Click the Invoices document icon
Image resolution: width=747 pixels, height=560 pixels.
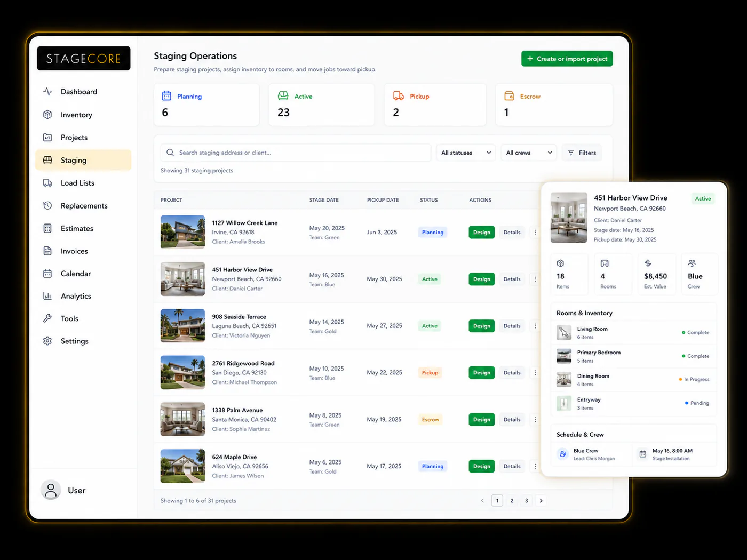point(47,251)
